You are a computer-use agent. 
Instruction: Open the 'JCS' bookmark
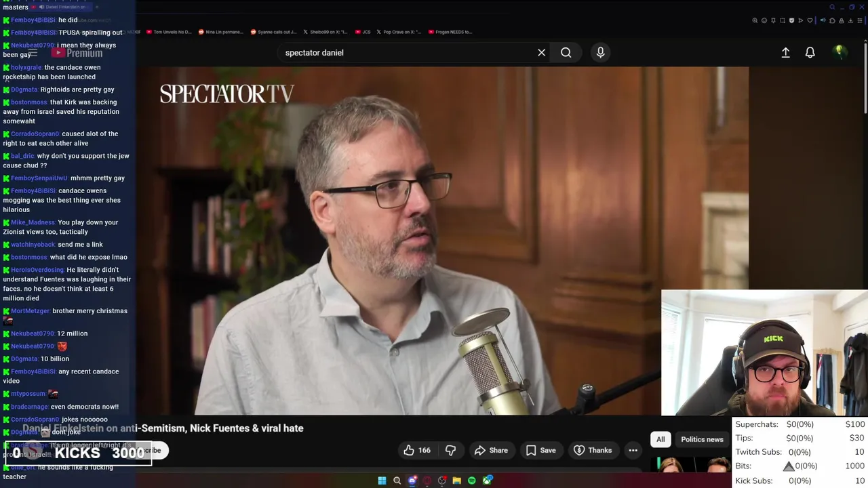363,32
